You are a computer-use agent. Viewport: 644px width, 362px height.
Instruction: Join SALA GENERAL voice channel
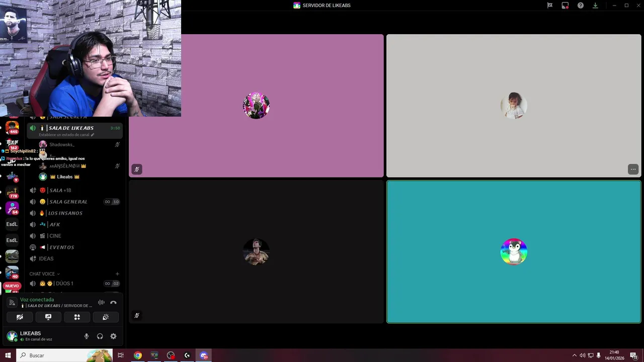pyautogui.click(x=74, y=202)
